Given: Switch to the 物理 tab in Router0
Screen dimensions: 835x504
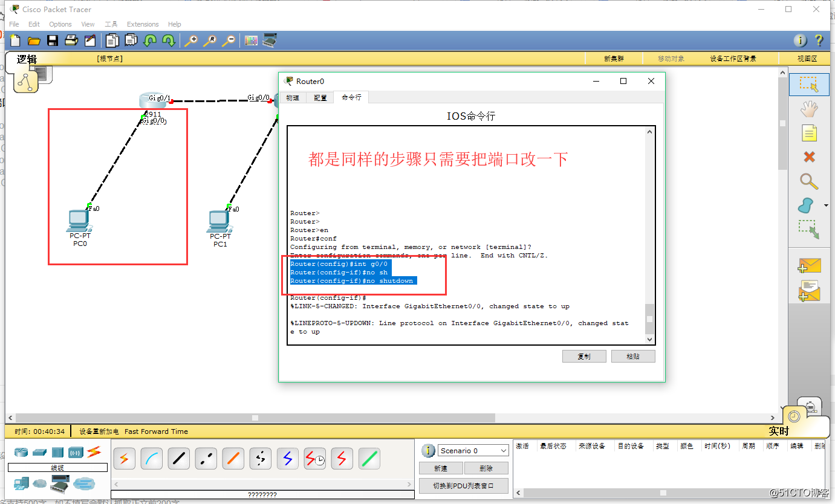Looking at the screenshot, I should 293,97.
